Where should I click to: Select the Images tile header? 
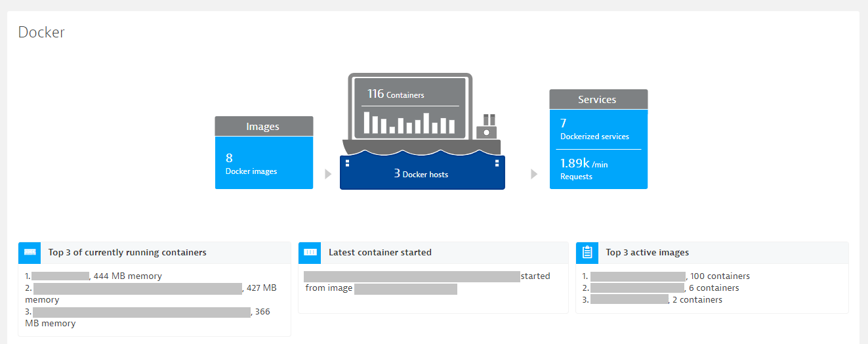(x=264, y=126)
